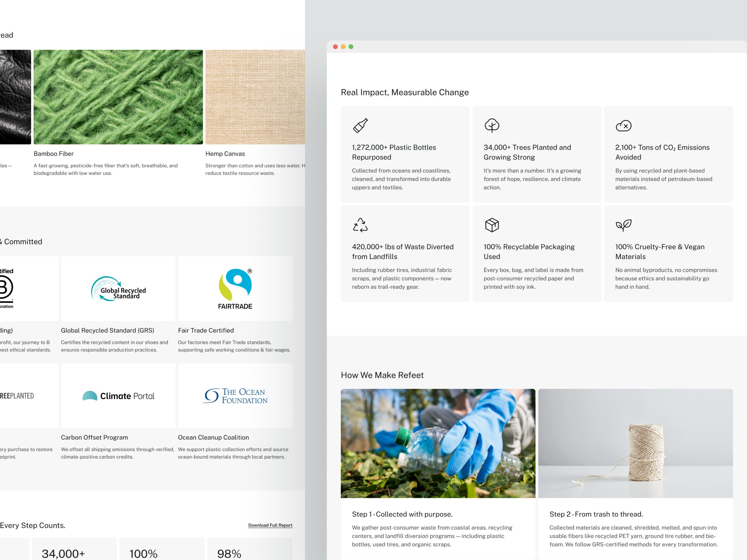
Task: Click the green zoom button on the browser window
Action: tap(351, 47)
